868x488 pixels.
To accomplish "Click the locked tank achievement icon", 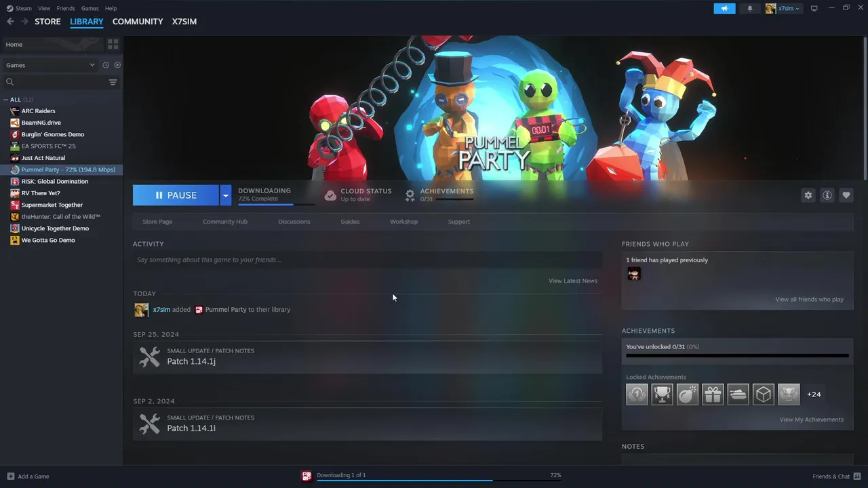I will (x=738, y=394).
